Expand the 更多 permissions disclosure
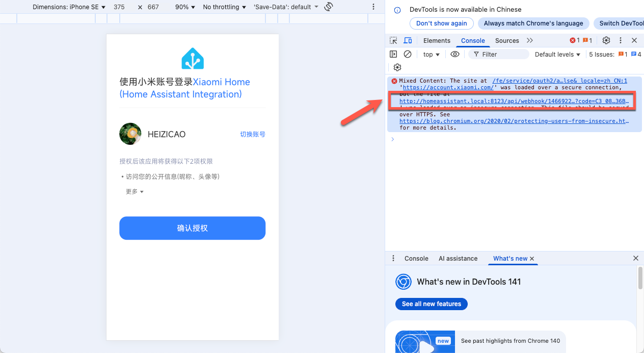 [134, 191]
